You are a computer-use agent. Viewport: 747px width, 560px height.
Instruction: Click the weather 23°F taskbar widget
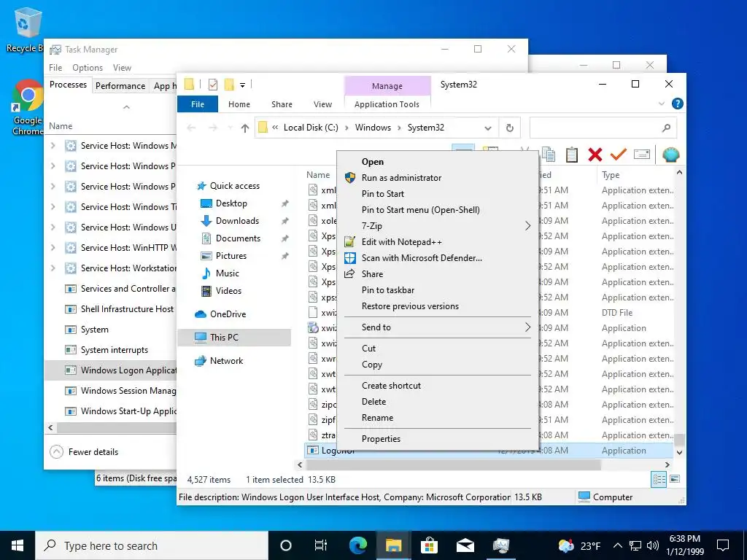pos(579,545)
